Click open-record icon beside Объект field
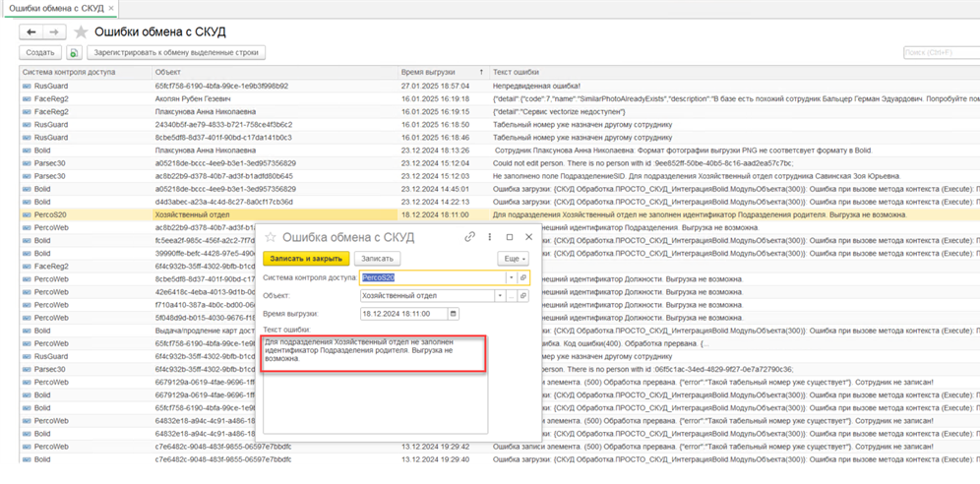This screenshot has width=980, height=484. tap(523, 295)
